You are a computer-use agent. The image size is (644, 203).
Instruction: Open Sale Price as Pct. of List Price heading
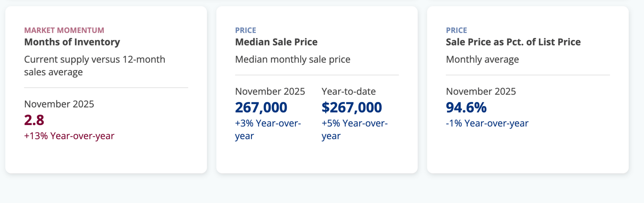coord(513,42)
